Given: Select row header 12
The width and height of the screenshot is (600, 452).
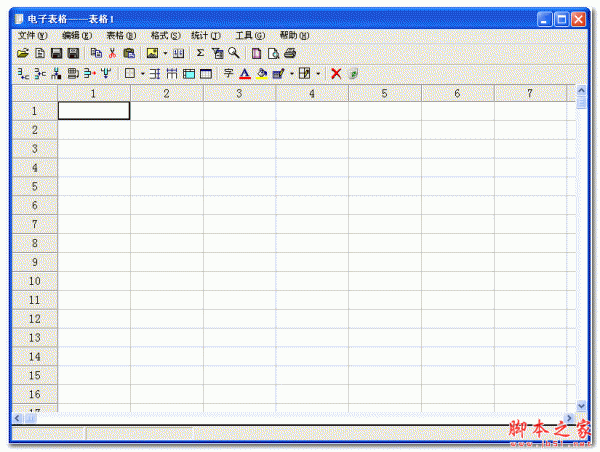Looking at the screenshot, I should point(35,319).
